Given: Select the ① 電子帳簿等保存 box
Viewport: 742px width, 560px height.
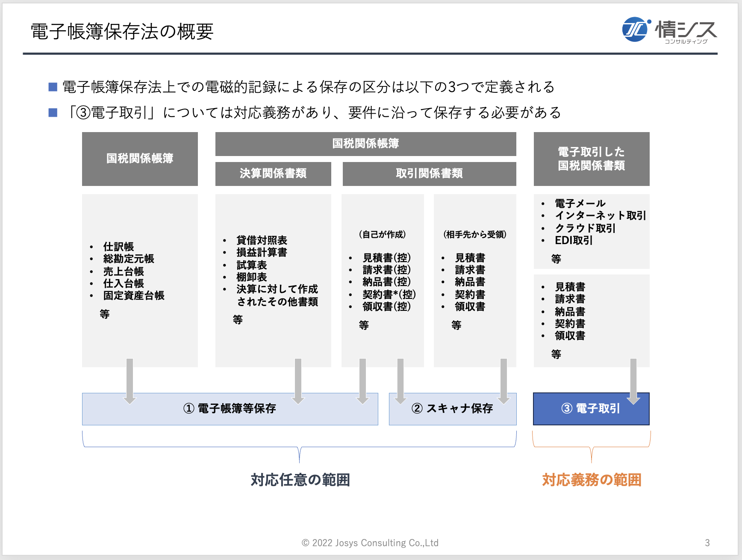Looking at the screenshot, I should coord(230,409).
